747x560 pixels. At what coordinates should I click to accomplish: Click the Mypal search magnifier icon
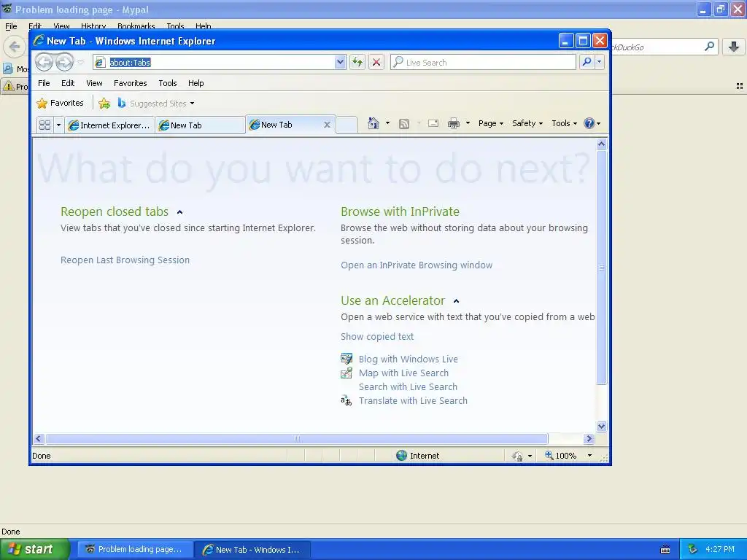point(709,46)
